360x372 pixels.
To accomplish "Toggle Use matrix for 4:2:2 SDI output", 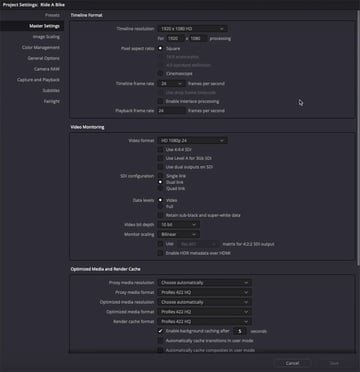I will pos(160,244).
